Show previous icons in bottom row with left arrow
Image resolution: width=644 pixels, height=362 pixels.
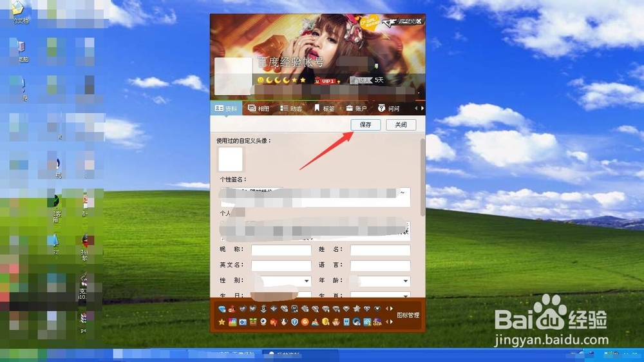tap(387, 321)
